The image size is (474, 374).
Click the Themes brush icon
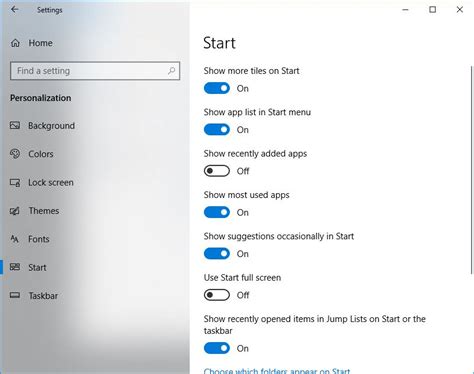[x=15, y=211]
